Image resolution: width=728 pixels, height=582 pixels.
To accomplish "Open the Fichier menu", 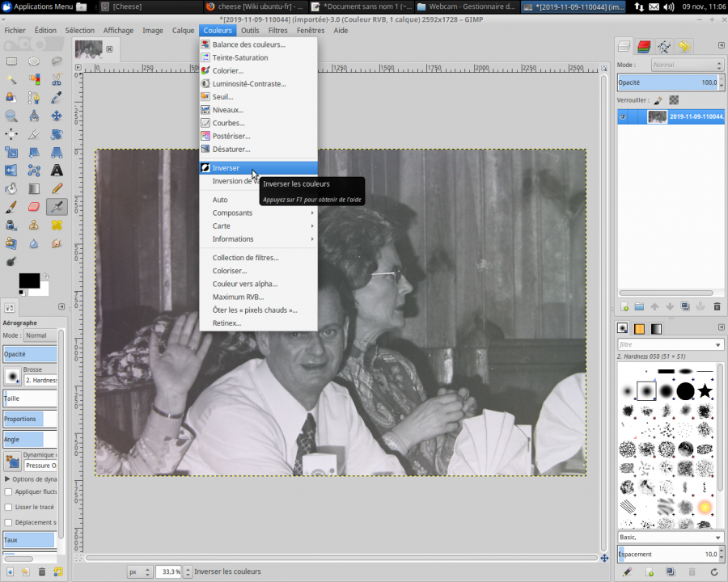I will [x=15, y=31].
